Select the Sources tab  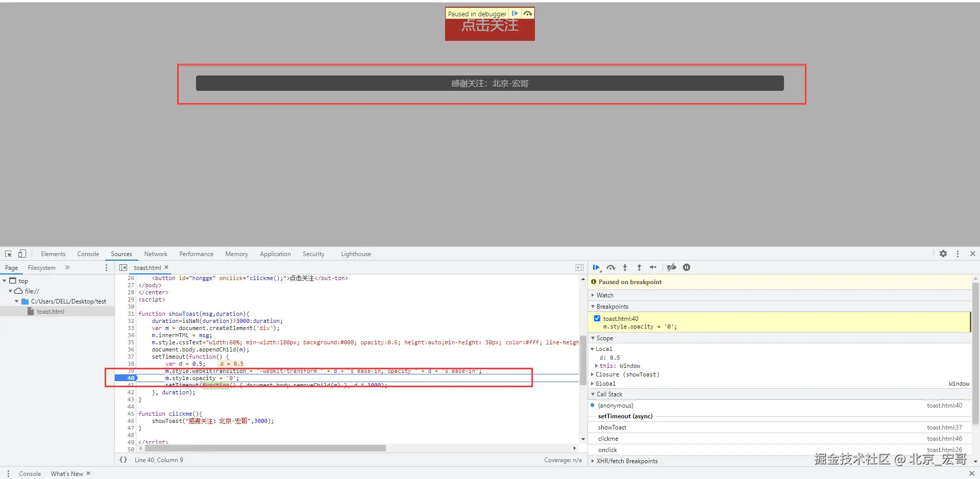[x=121, y=254]
